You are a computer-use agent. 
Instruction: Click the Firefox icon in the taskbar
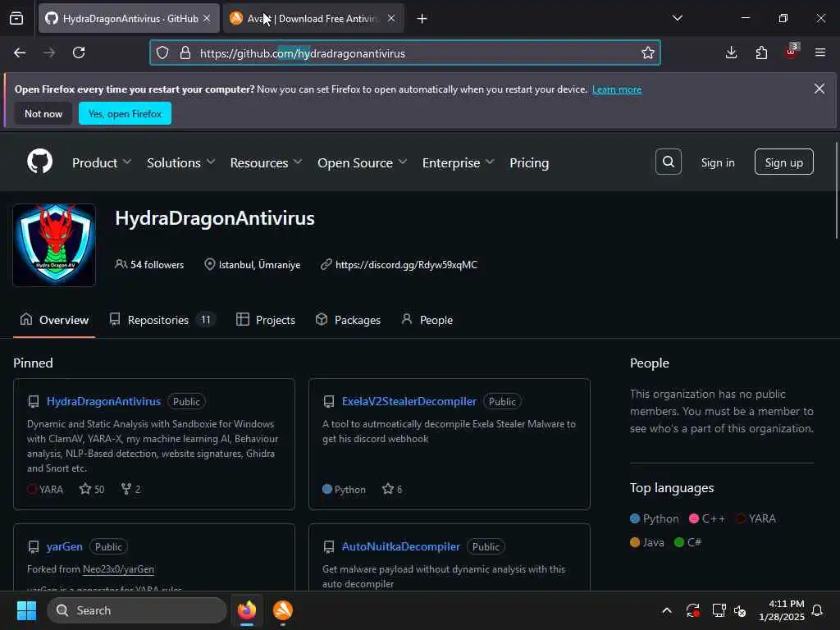click(x=246, y=610)
